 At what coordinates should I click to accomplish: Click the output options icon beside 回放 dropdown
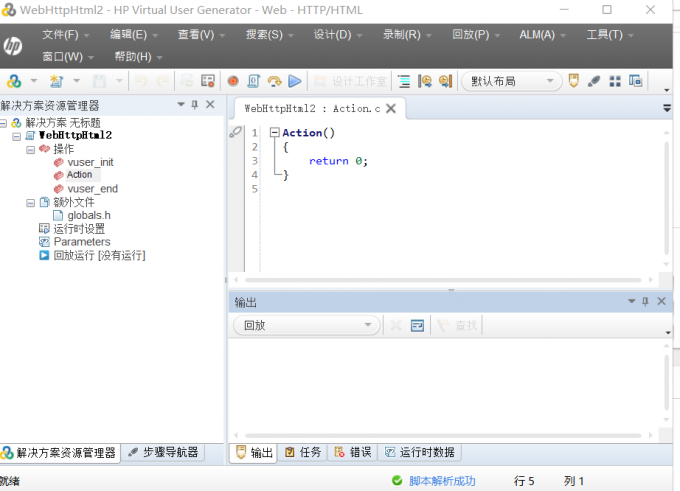click(417, 325)
